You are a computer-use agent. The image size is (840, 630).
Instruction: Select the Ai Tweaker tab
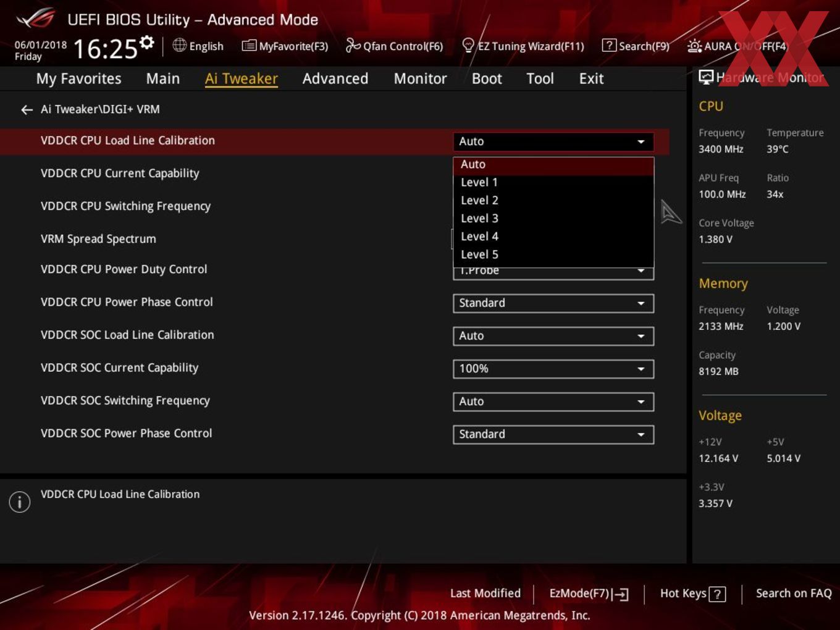pos(241,78)
